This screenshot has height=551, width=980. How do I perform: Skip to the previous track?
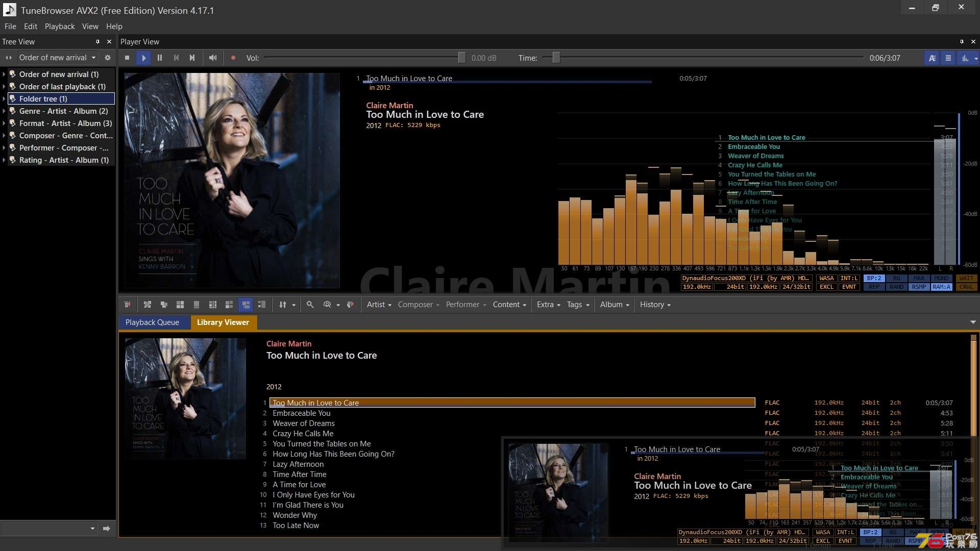(176, 58)
